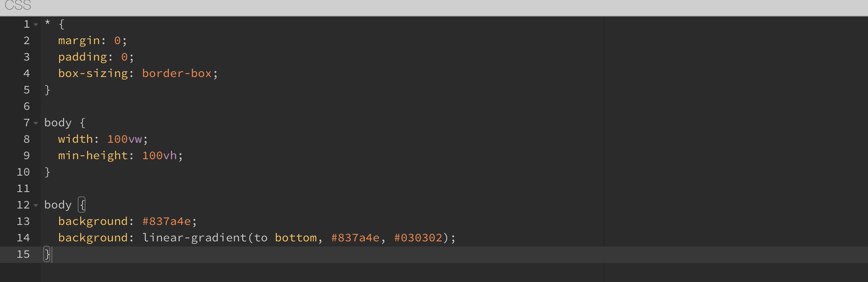Click the min-height property name
The image size is (868, 282).
[x=93, y=156]
